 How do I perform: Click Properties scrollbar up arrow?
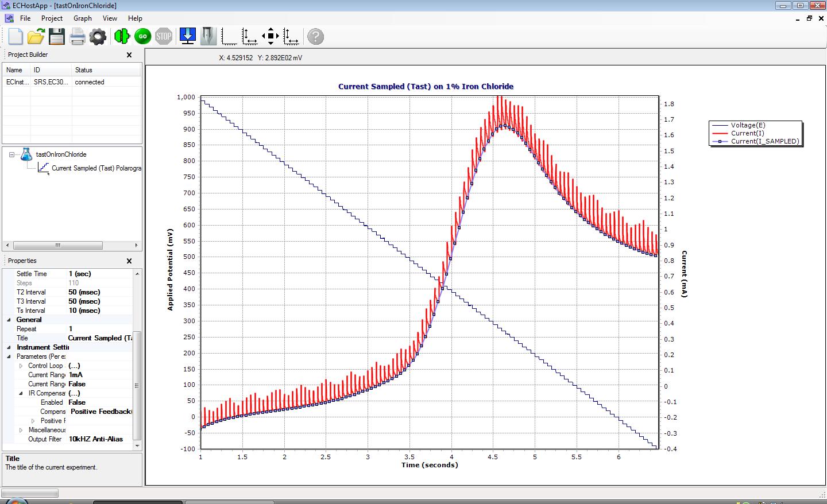[x=137, y=273]
